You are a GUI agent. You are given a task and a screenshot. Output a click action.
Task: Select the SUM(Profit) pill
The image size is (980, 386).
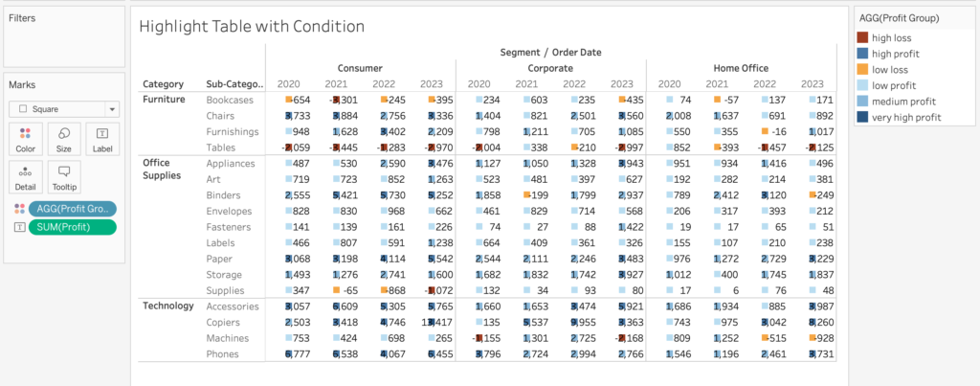point(72,227)
